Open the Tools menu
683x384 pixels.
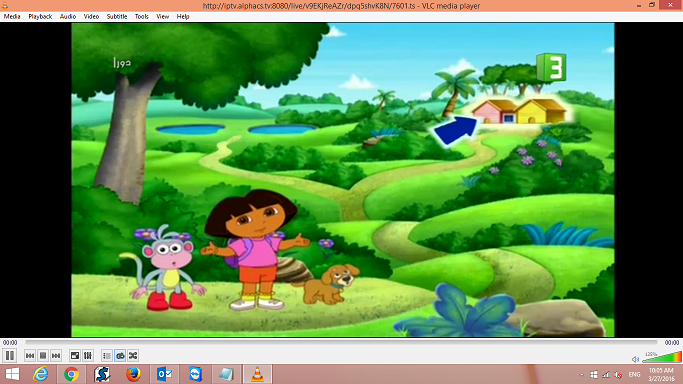141,17
